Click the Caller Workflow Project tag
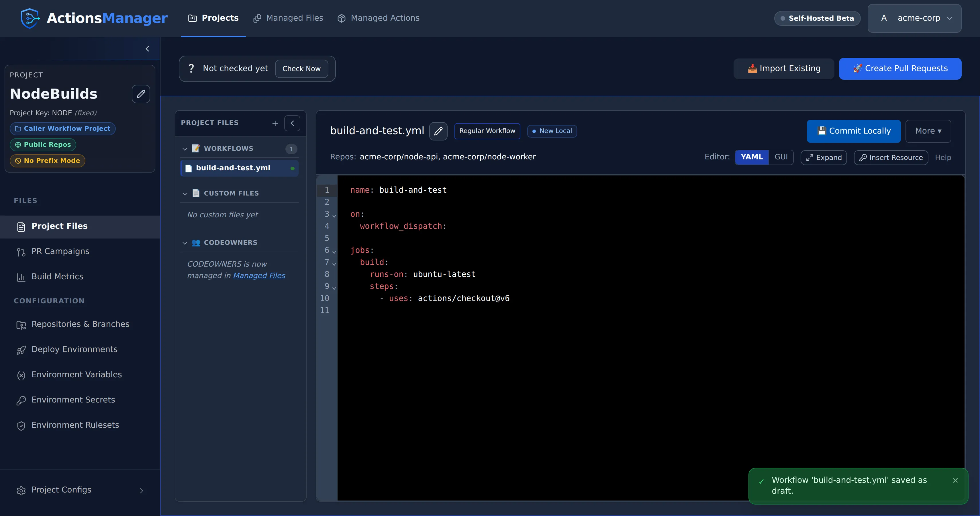The width and height of the screenshot is (980, 516). 63,128
